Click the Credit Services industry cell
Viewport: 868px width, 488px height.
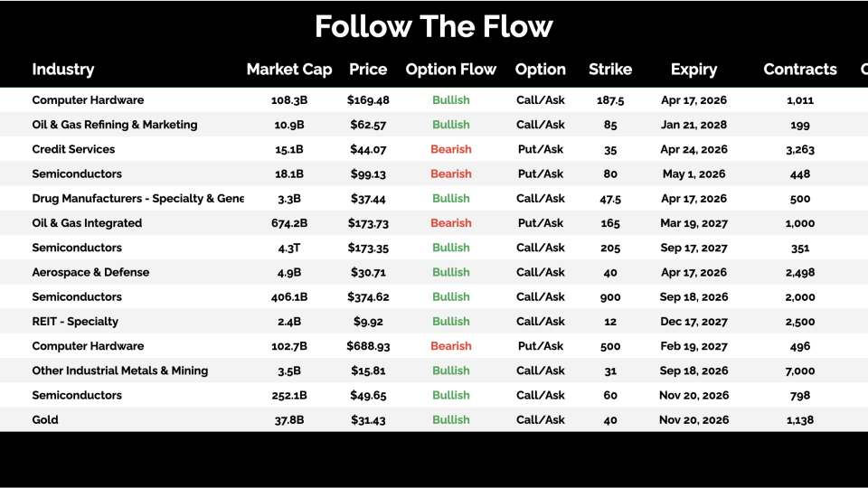tap(73, 149)
